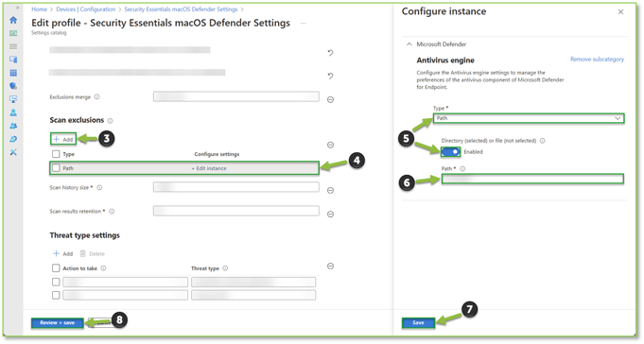Viewport: 644px width, 344px height.
Task: Open Troubleshooting tools icon in sidebar
Action: (x=13, y=152)
